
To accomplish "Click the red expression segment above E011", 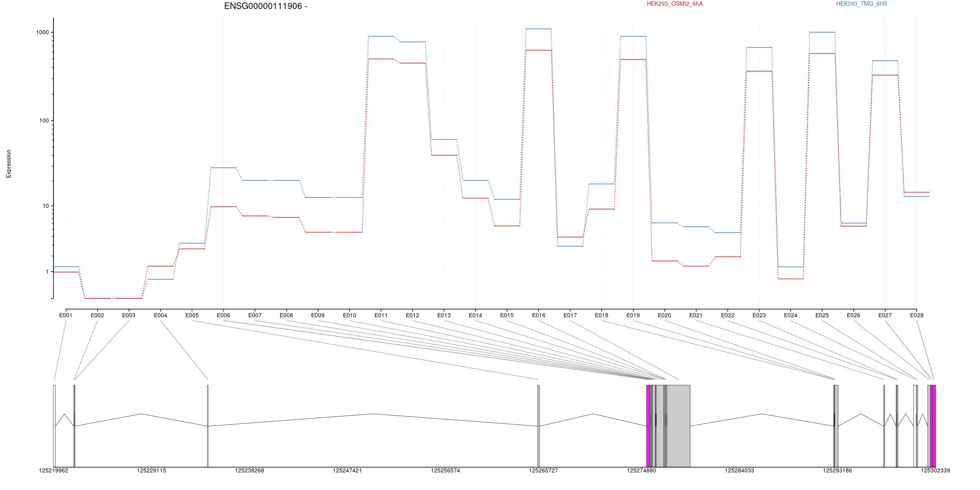I will 381,59.
